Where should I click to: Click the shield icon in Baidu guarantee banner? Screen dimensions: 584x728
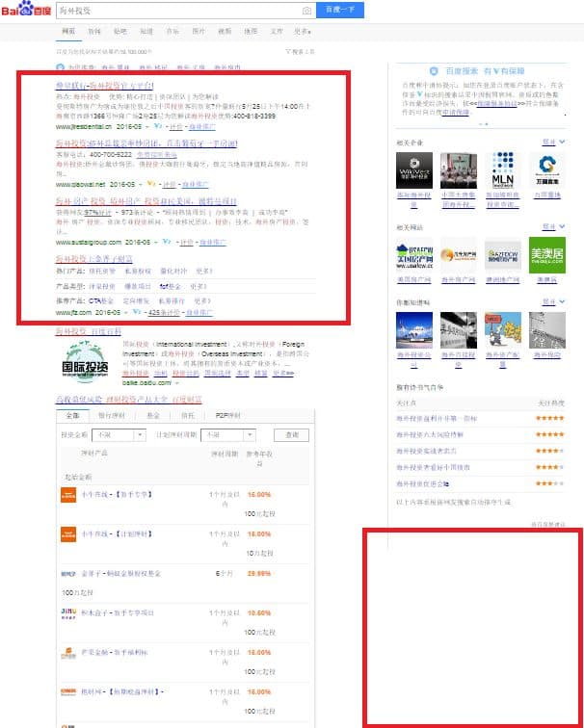(x=434, y=71)
